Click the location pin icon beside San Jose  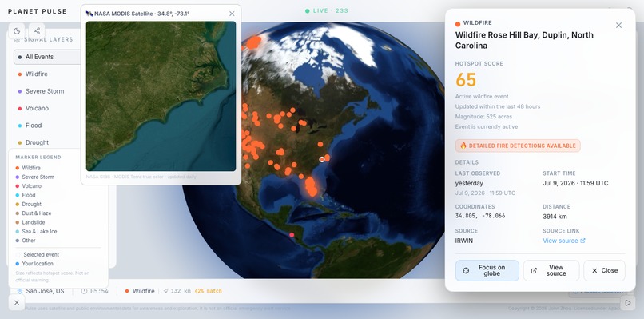(19, 291)
